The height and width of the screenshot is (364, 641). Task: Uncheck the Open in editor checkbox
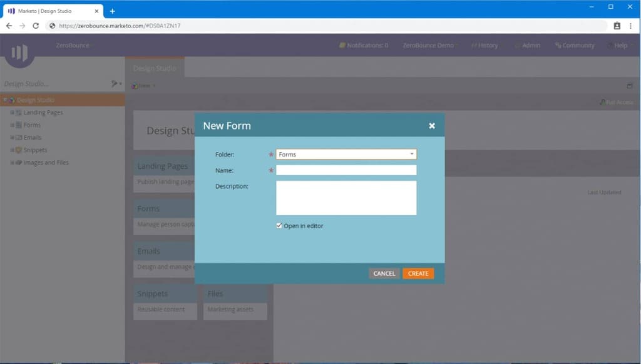tap(279, 226)
